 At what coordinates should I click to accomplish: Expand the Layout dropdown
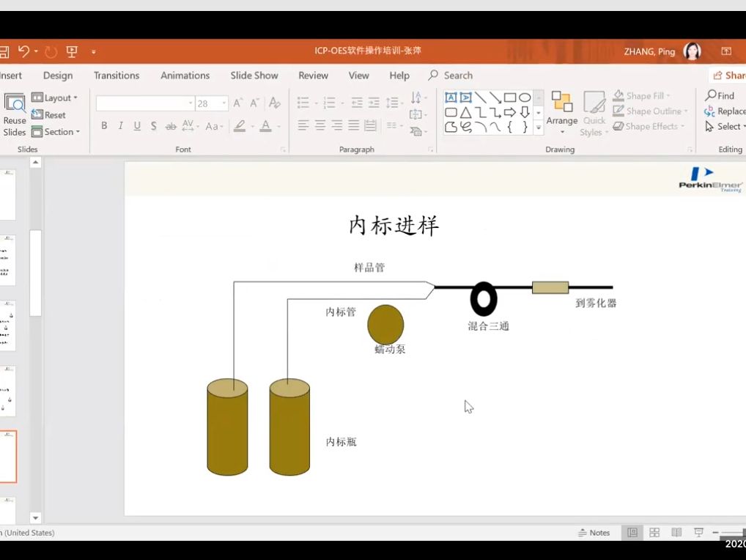[54, 97]
